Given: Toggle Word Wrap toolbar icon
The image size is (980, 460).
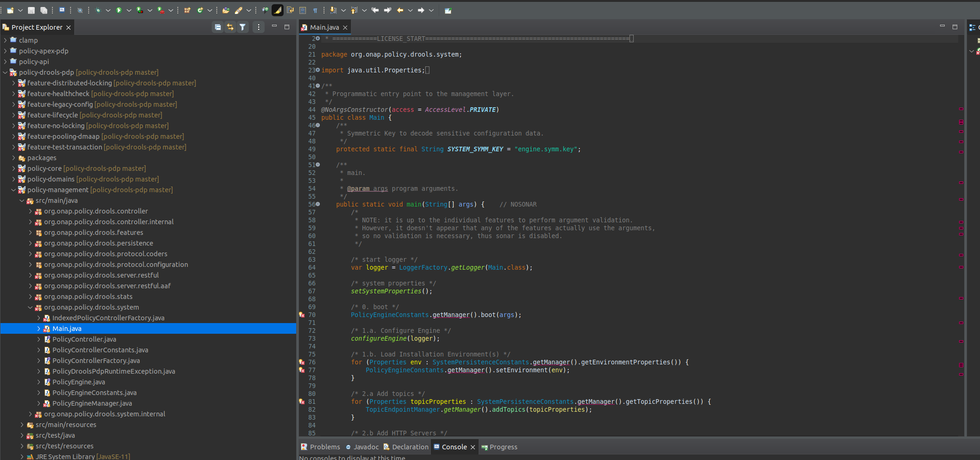Looking at the screenshot, I should pos(290,10).
